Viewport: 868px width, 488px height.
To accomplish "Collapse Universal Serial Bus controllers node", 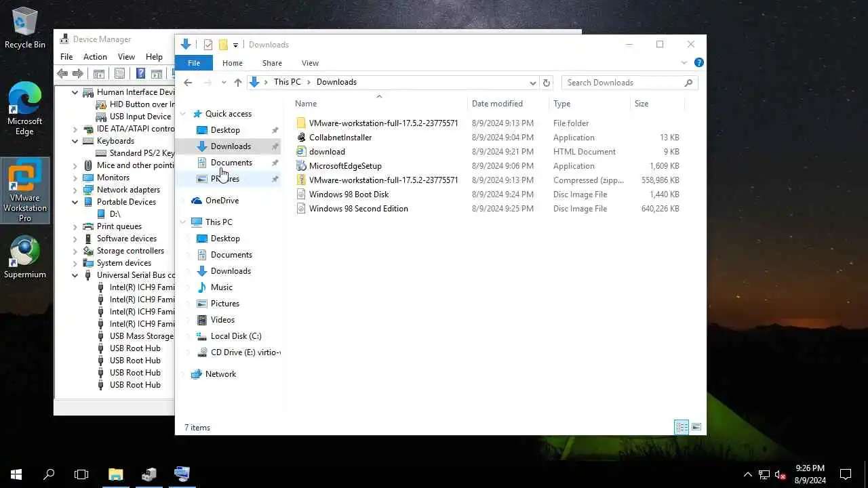I will click(x=75, y=275).
